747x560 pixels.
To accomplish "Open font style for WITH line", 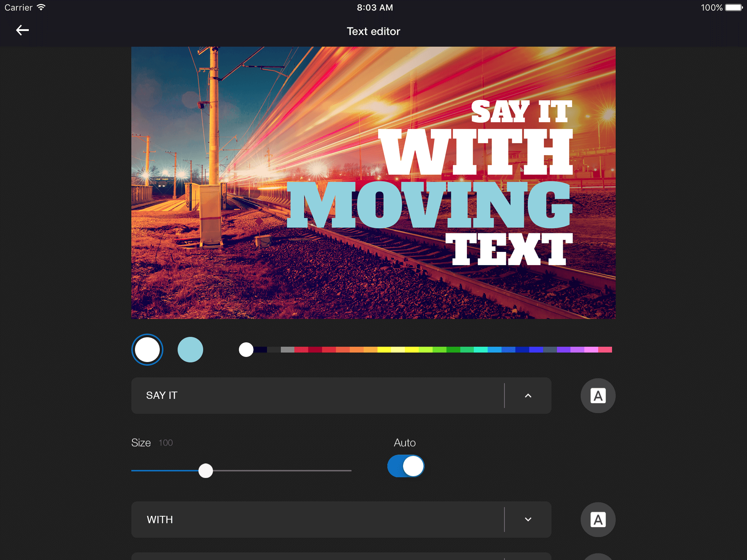I will (x=598, y=520).
